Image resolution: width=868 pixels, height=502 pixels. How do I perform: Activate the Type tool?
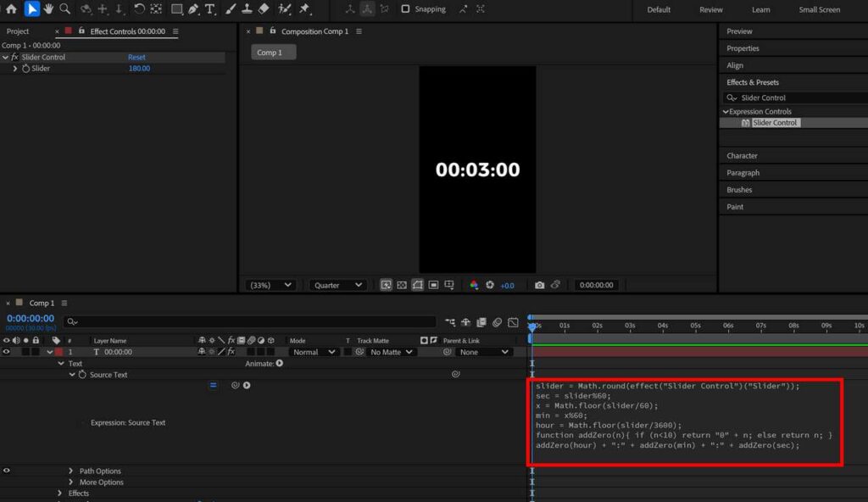pos(210,8)
